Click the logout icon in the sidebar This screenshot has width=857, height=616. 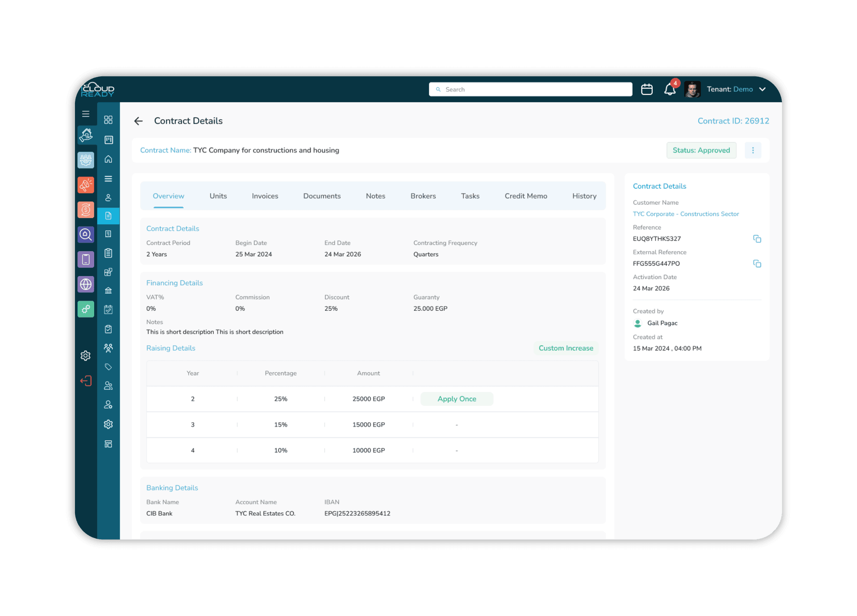coord(86,380)
